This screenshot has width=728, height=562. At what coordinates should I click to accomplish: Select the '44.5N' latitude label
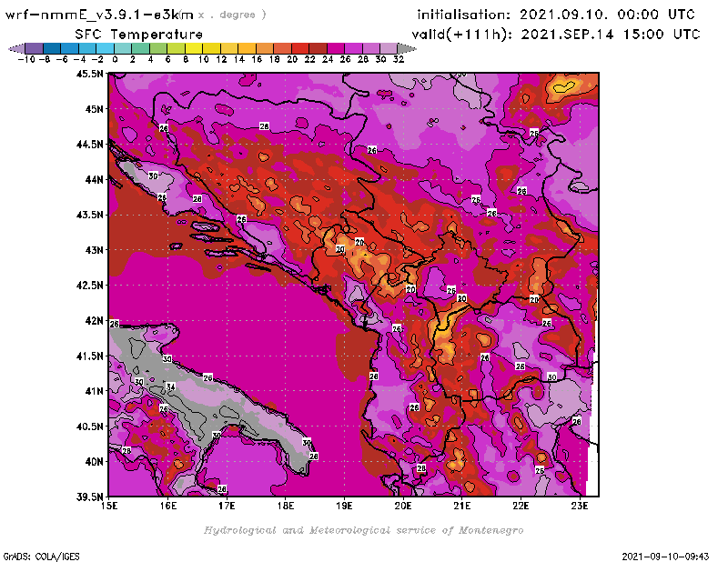(90, 145)
